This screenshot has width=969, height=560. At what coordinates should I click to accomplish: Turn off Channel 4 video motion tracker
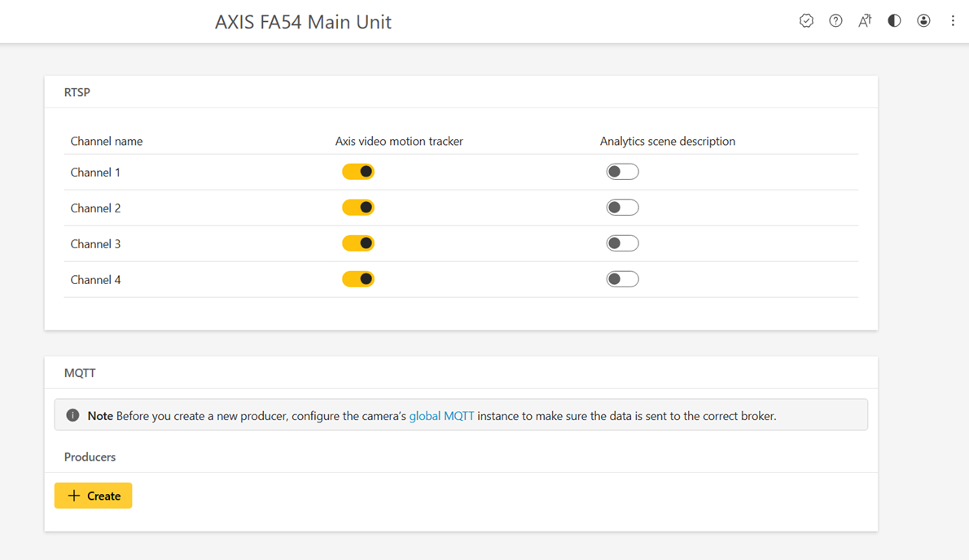(x=358, y=279)
